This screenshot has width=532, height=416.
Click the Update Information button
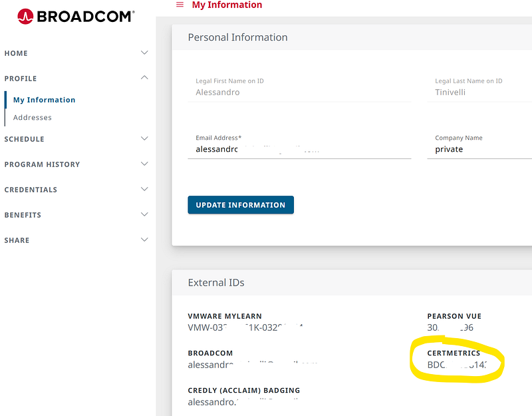[x=241, y=205]
